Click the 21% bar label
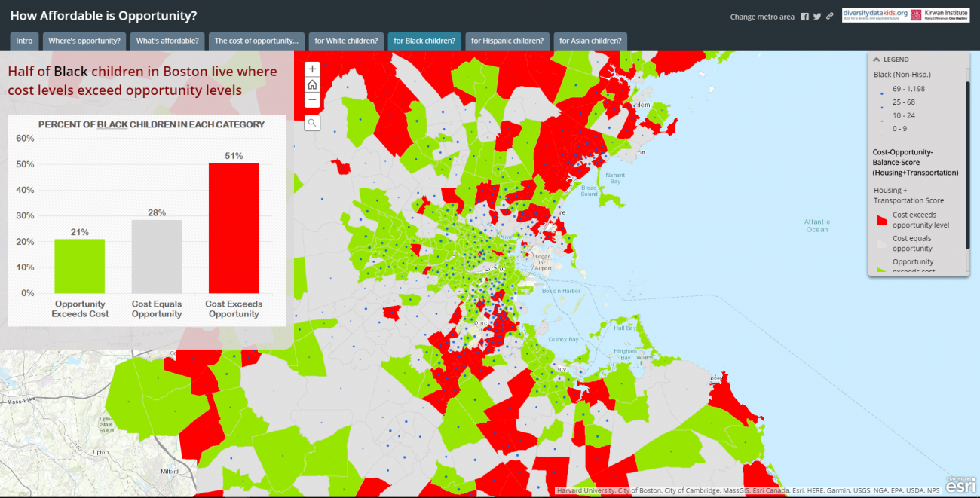 pos(80,232)
